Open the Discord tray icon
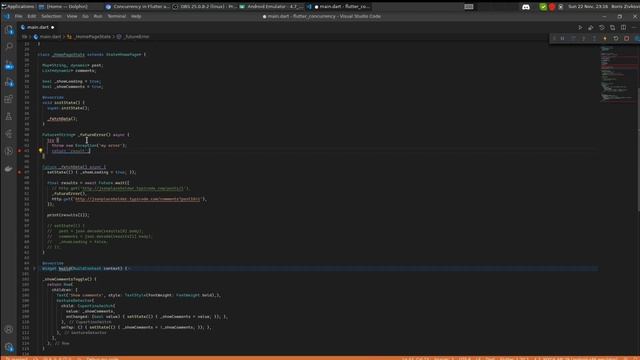 click(526, 7)
